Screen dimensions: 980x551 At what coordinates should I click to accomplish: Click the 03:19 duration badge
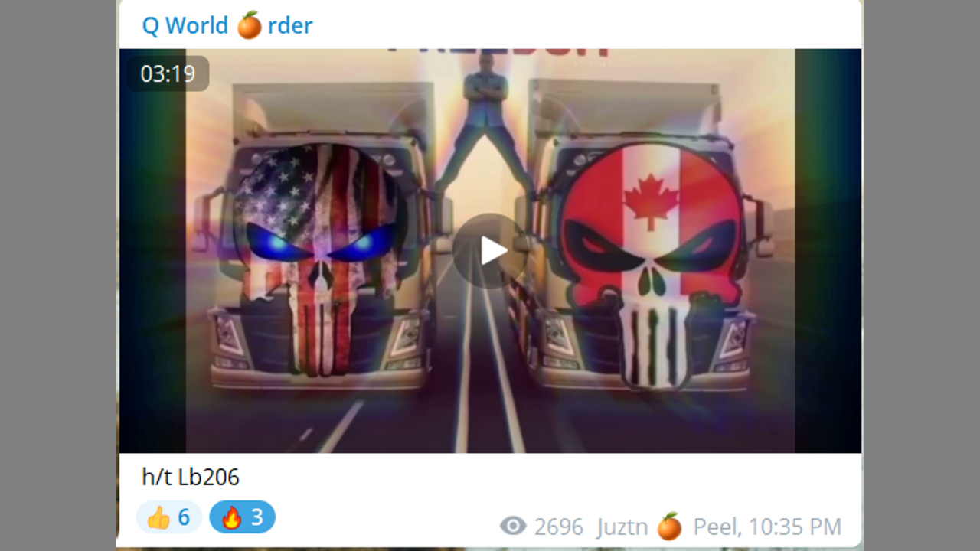(168, 73)
